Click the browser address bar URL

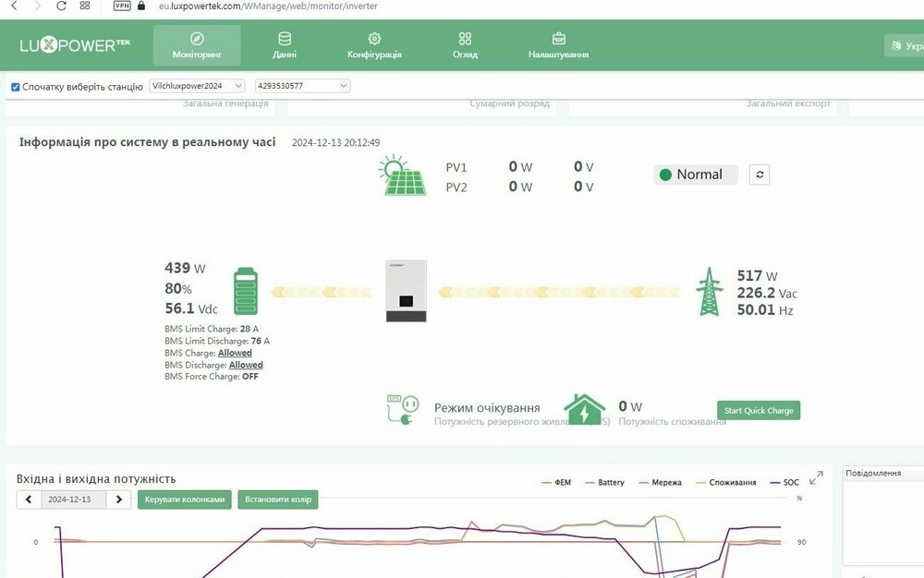[x=268, y=6]
